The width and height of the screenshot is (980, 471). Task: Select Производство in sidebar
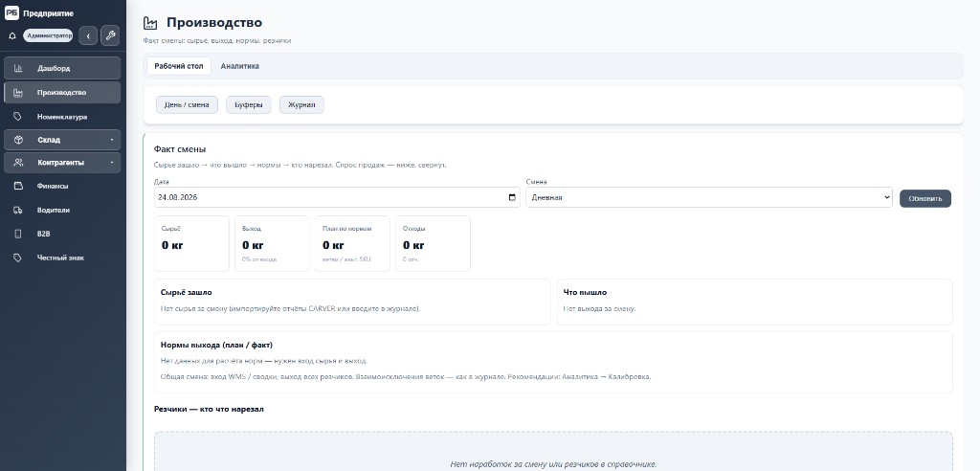[62, 93]
